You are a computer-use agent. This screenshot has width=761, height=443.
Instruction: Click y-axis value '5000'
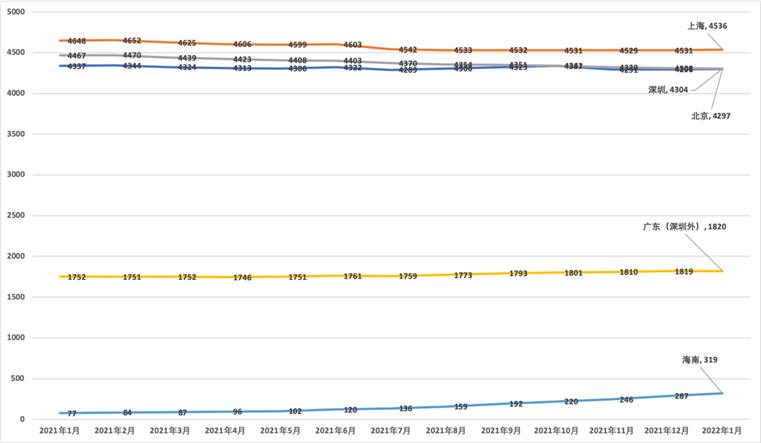coord(16,12)
